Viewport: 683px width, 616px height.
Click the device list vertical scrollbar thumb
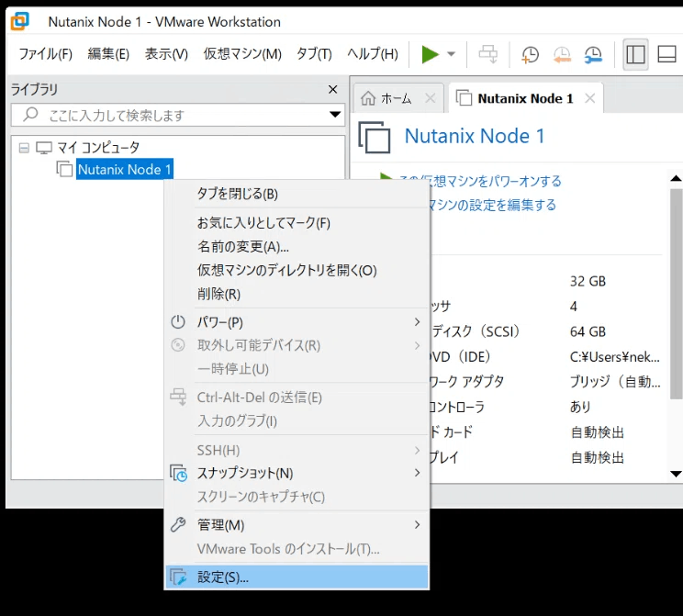click(x=676, y=294)
